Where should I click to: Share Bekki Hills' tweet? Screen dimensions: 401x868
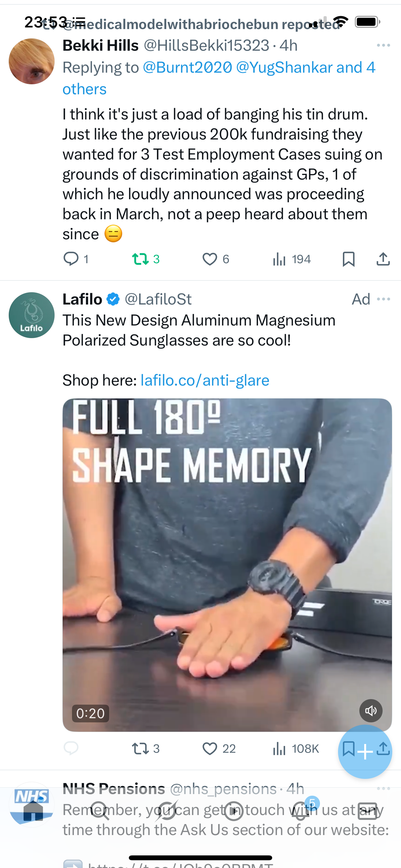[x=383, y=259]
